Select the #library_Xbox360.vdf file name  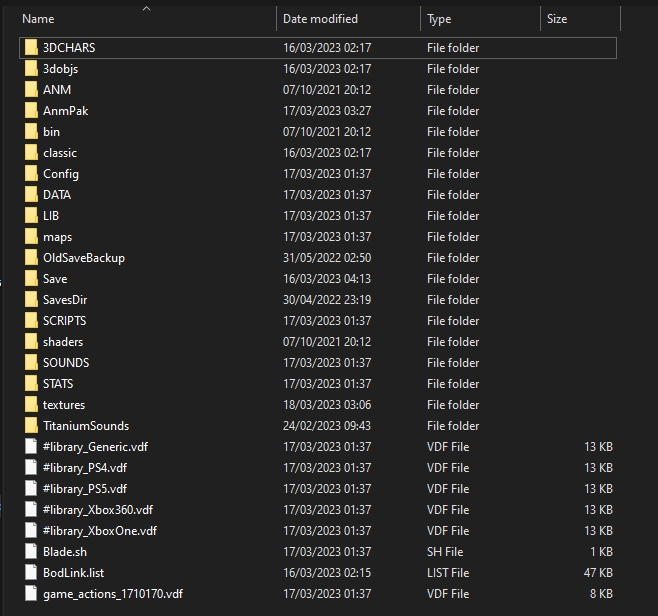pyautogui.click(x=98, y=509)
